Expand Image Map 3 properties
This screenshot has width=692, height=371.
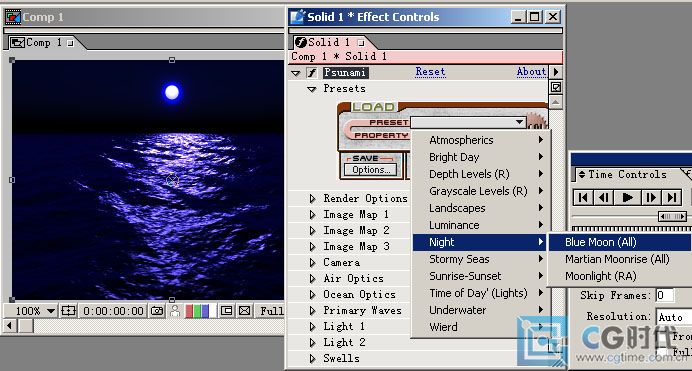[x=312, y=247]
